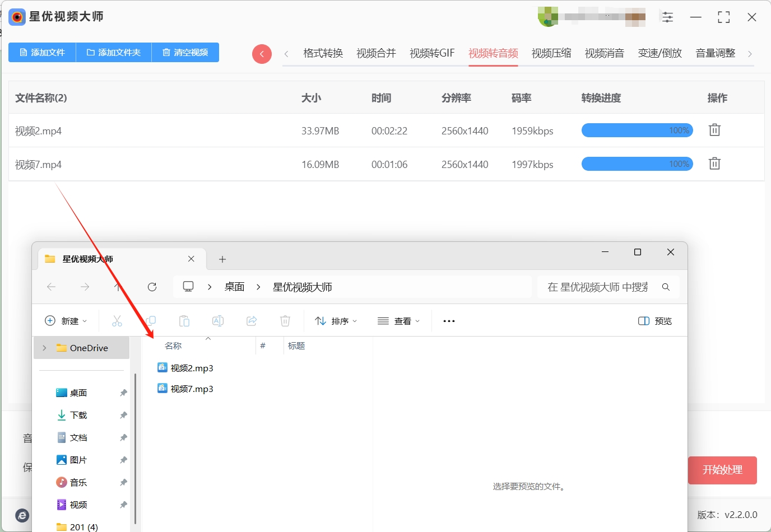Image resolution: width=771 pixels, height=532 pixels.
Task: Add a new Explorer tab
Action: (x=222, y=259)
